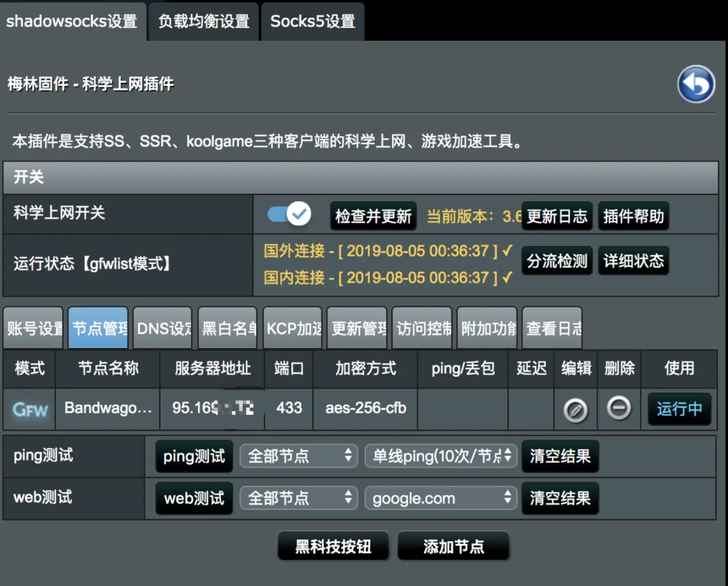Open the ping测试 全部节点 dropdown

[299, 456]
